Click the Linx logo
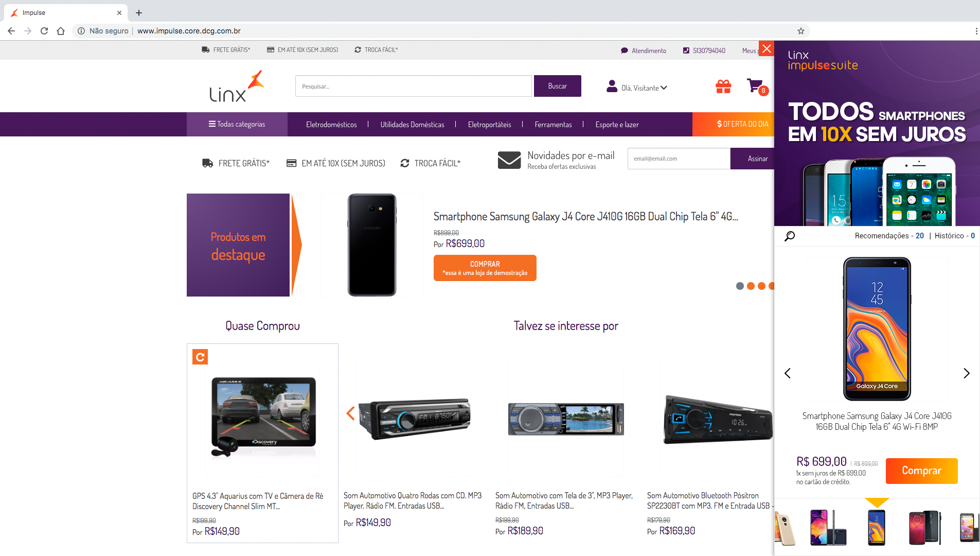980x556 pixels. click(237, 86)
